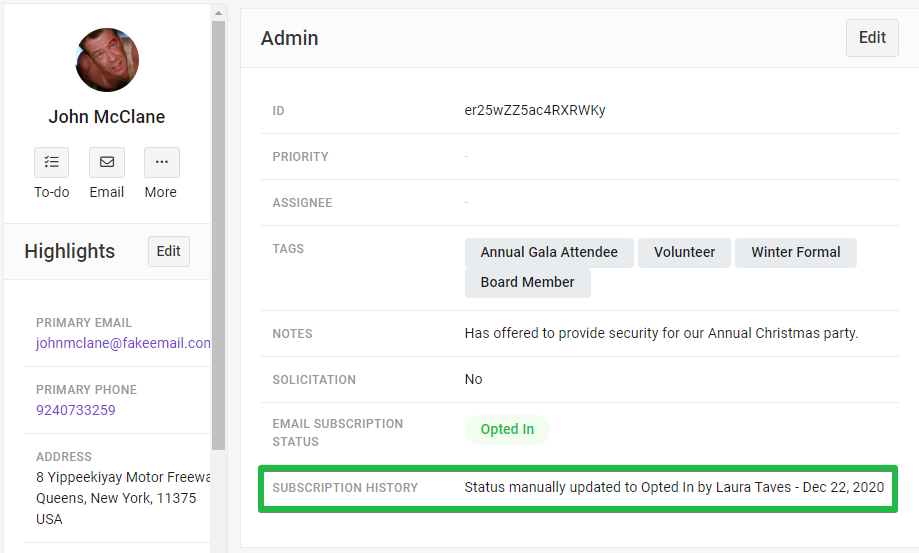The image size is (919, 553).
Task: Click the sidebar vertical scrollbar thumb
Action: (x=219, y=235)
